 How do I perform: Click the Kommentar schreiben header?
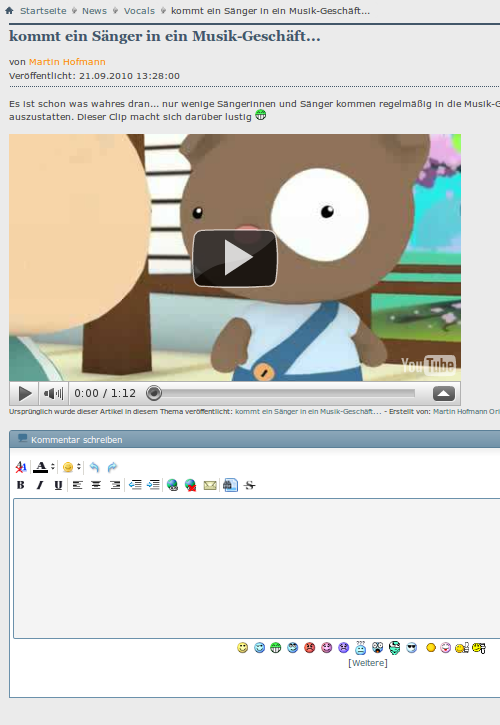point(77,440)
